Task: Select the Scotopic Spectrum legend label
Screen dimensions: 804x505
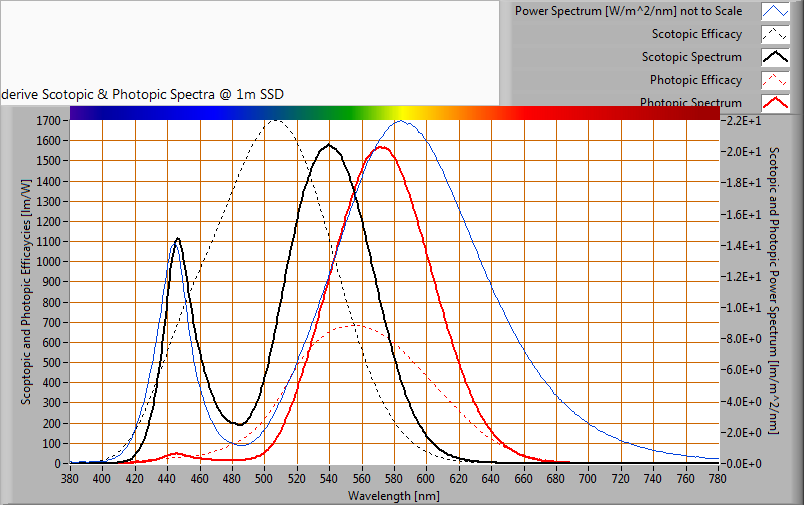Action: 691,58
